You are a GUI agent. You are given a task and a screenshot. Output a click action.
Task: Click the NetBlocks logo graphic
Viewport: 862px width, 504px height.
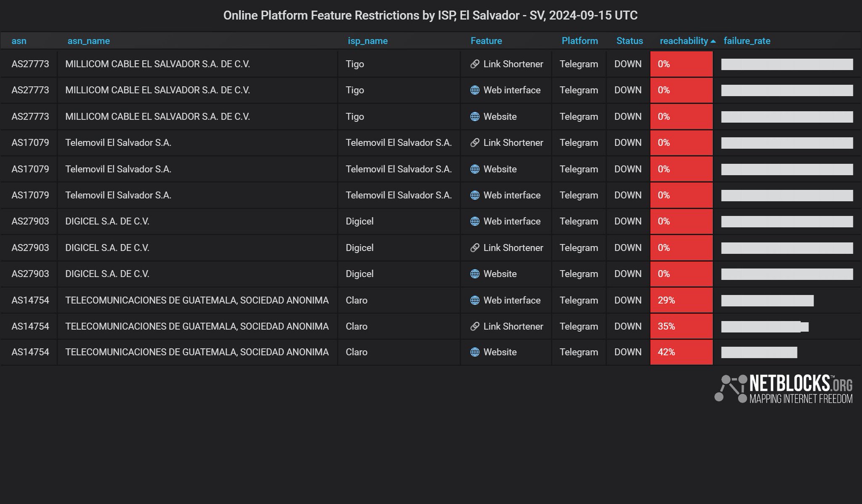pyautogui.click(x=730, y=388)
